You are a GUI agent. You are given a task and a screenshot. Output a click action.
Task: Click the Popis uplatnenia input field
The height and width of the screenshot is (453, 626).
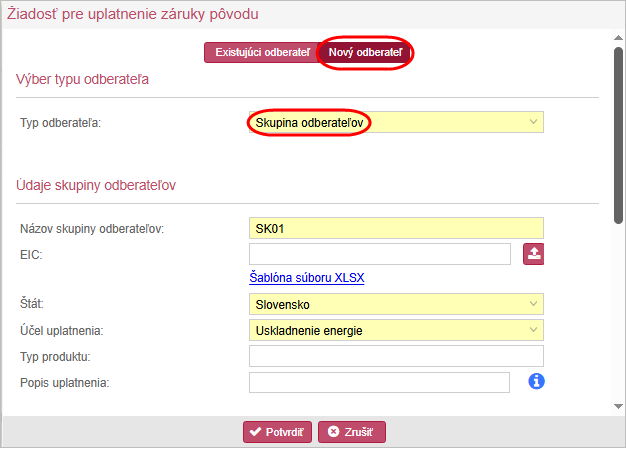[x=379, y=382]
